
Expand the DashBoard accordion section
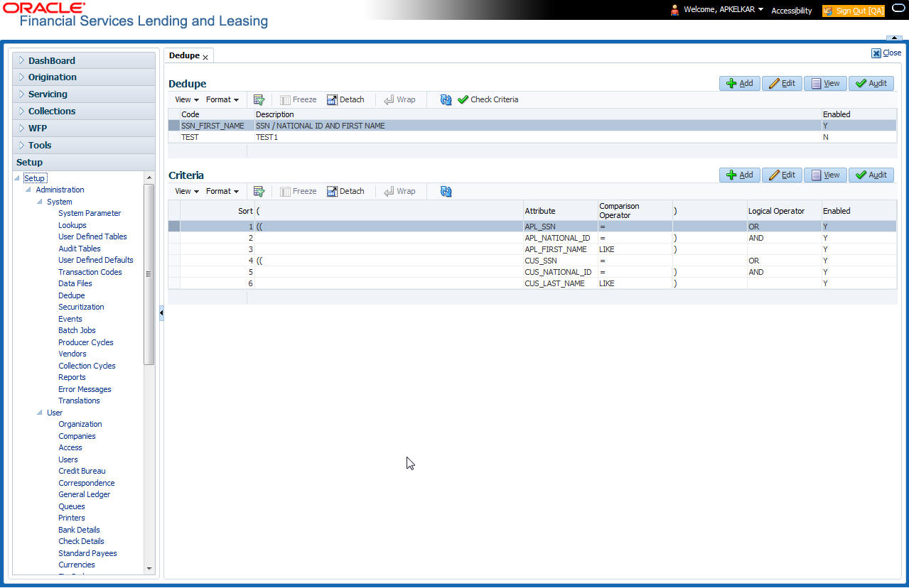pyautogui.click(x=84, y=61)
